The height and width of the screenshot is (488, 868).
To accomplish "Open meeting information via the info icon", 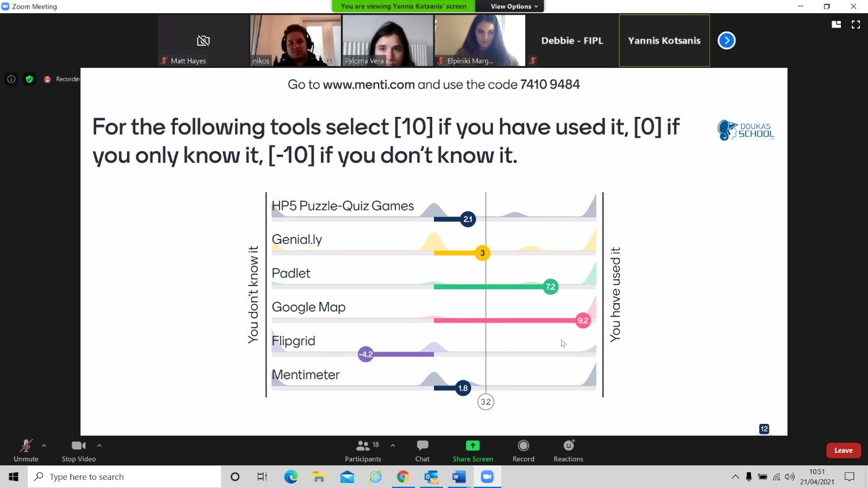I will (x=11, y=79).
